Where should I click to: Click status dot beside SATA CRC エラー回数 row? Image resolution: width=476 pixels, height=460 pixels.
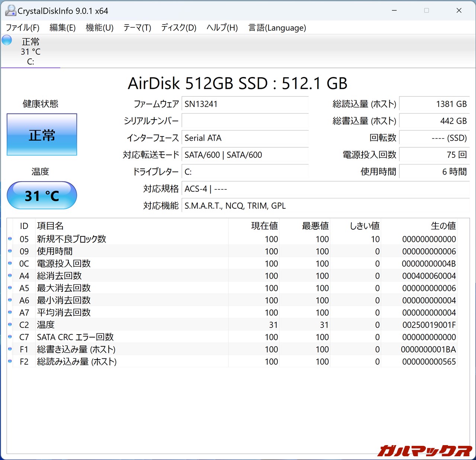(10, 337)
